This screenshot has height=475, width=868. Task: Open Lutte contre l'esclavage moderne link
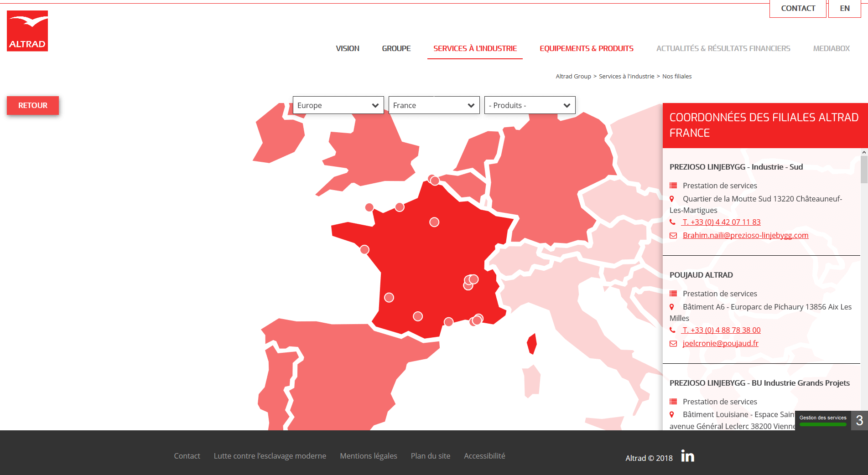[270, 456]
